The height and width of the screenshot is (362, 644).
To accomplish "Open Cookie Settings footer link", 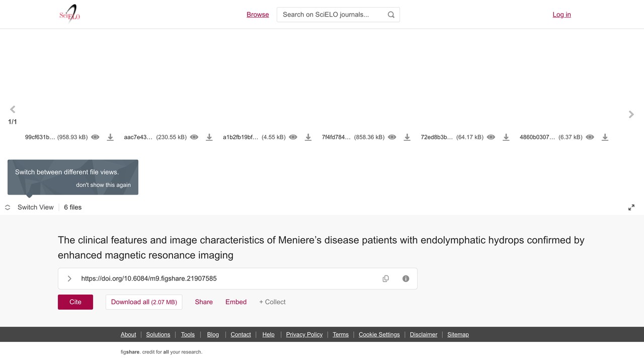I will click(x=379, y=334).
